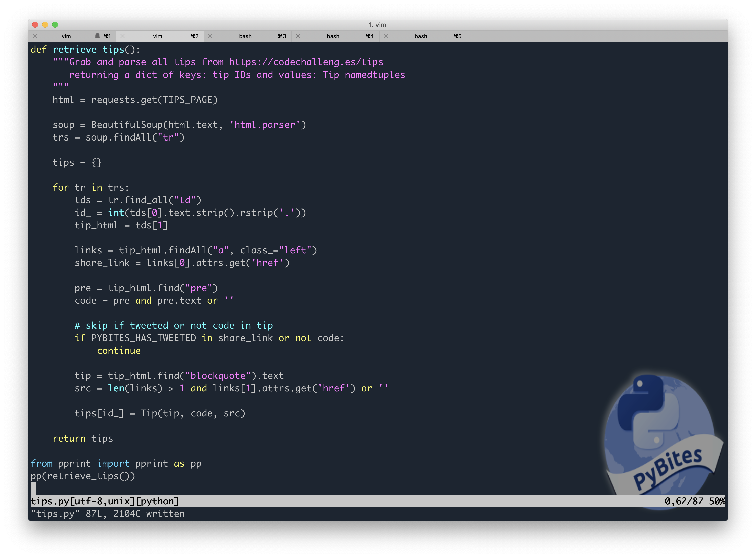Close the second vim tab

pyautogui.click(x=123, y=36)
